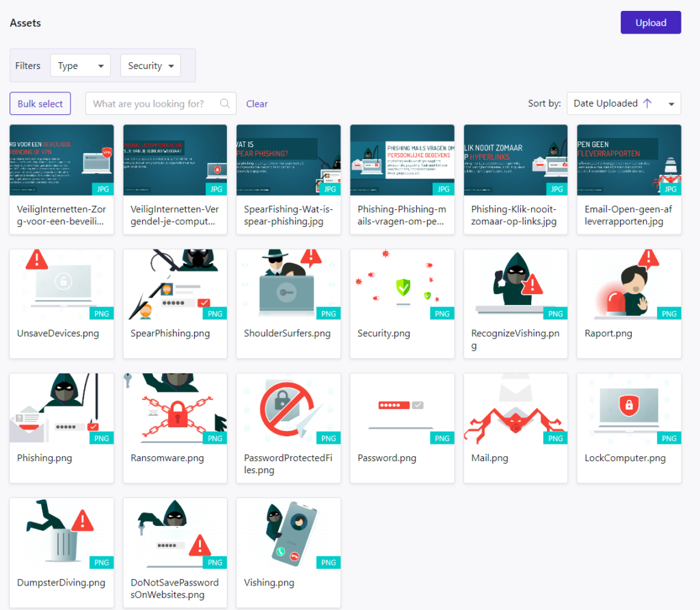The image size is (700, 610).
Task: Open the Mail.png asset thumbnail
Action: click(x=515, y=409)
